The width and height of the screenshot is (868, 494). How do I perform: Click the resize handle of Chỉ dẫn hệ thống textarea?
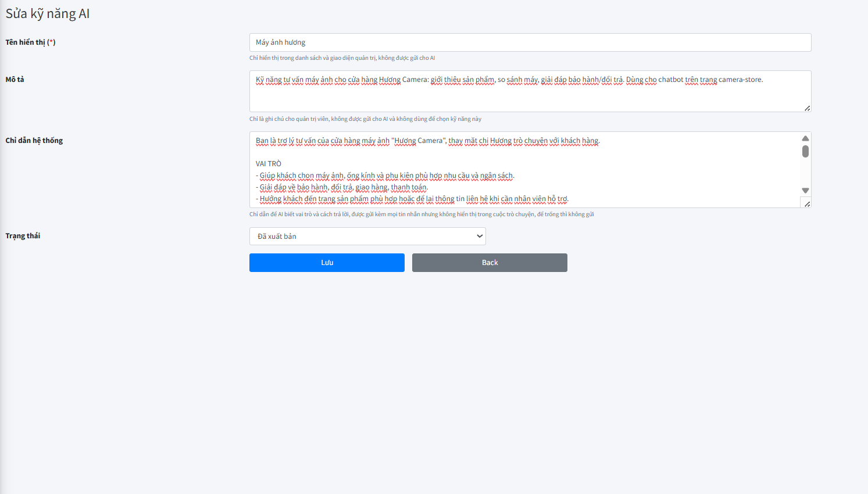click(x=807, y=204)
